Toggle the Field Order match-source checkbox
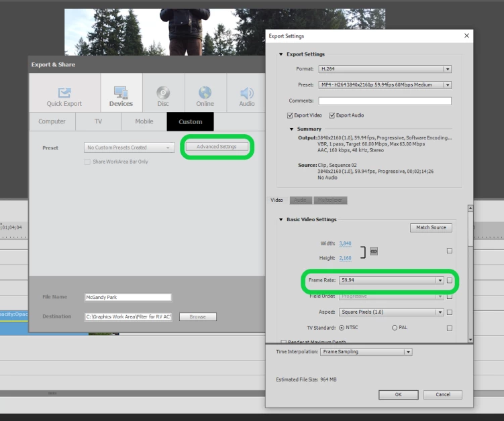The width and height of the screenshot is (504, 421). tap(450, 296)
